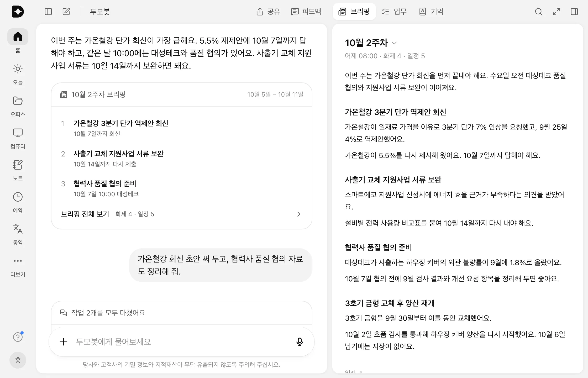Click the 피드백 feedback button

point(306,12)
